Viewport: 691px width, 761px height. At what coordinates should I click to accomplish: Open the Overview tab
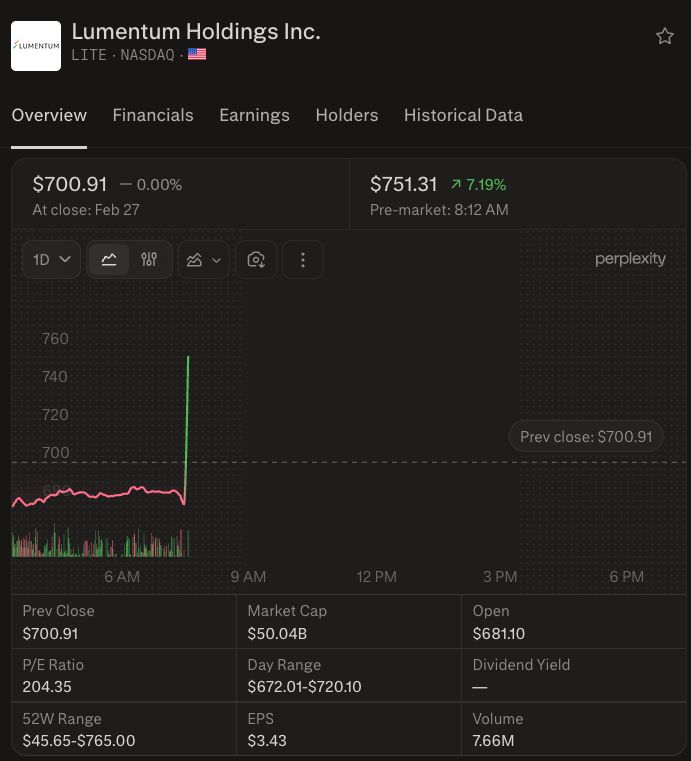(49, 116)
